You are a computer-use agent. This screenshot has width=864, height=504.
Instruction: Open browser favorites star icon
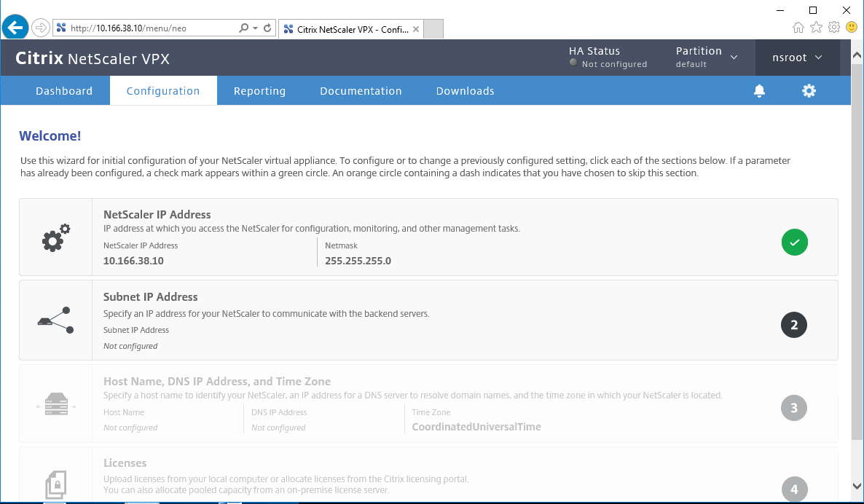816,26
